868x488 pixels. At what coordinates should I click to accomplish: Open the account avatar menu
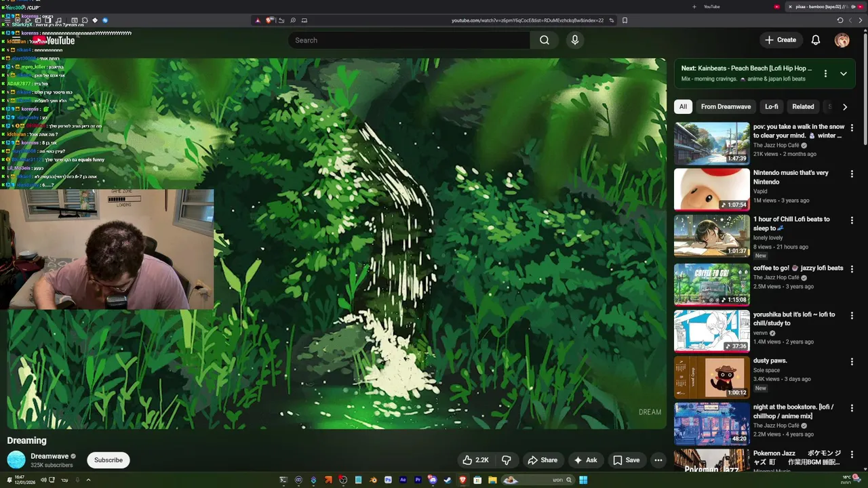(x=842, y=40)
